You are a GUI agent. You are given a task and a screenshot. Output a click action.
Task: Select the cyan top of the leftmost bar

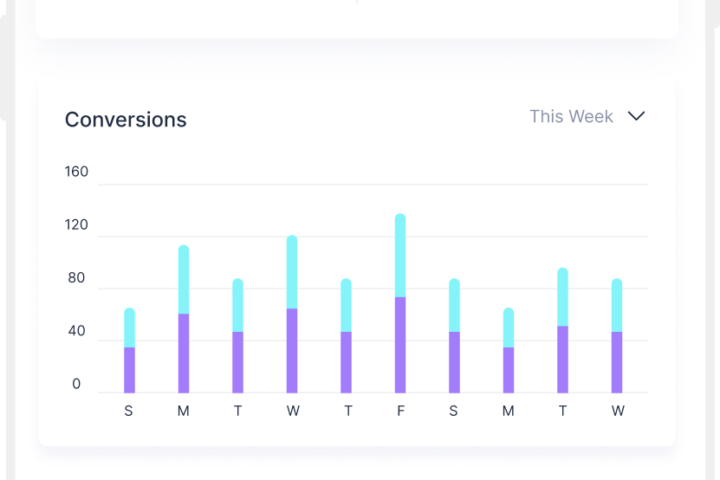(129, 328)
